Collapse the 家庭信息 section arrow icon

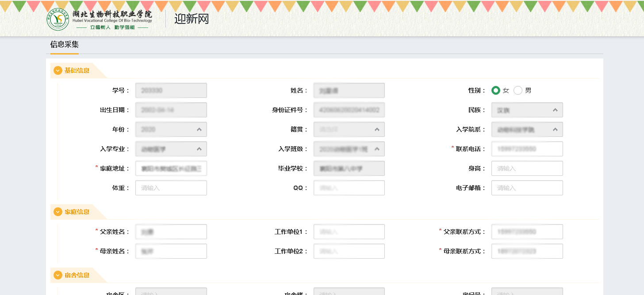pyautogui.click(x=58, y=212)
